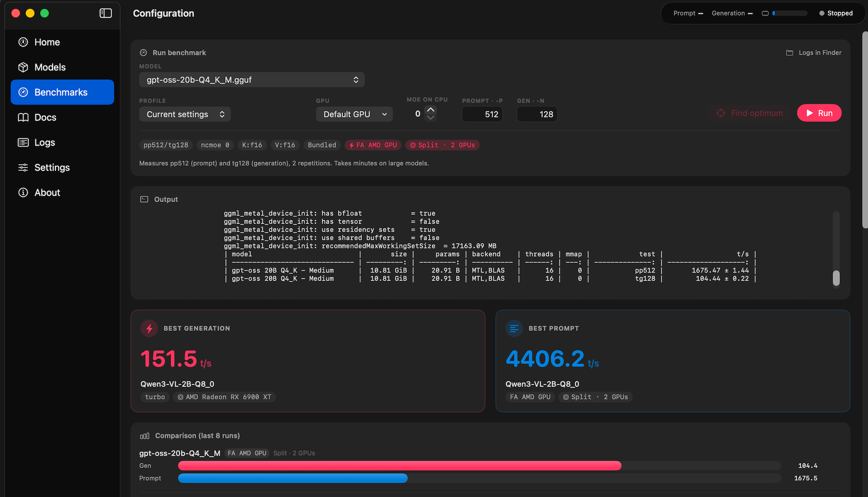The image size is (868, 497).
Task: Open the model dropdown gpt-oss-20b-Q4_K_M.gguf
Action: pyautogui.click(x=252, y=80)
